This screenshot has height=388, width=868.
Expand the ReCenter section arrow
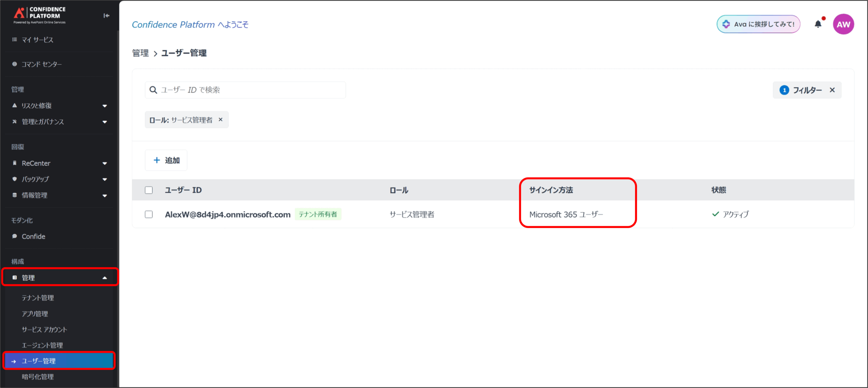click(x=105, y=163)
